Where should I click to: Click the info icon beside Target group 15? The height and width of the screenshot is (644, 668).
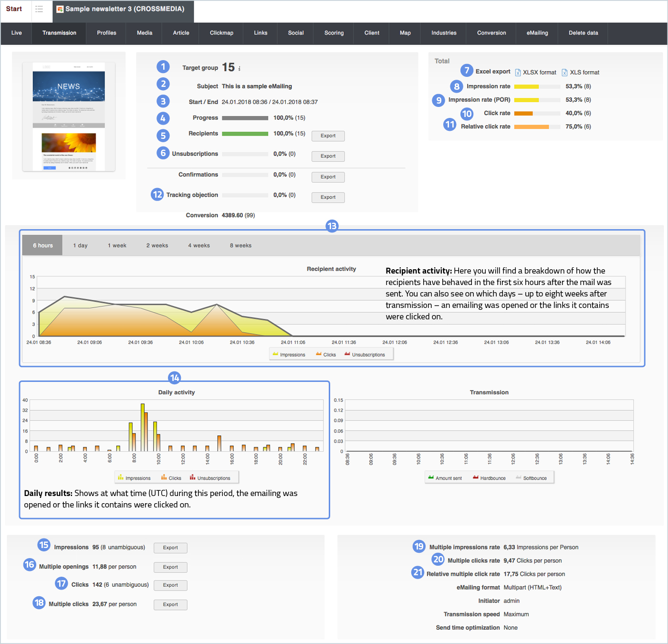tap(240, 69)
